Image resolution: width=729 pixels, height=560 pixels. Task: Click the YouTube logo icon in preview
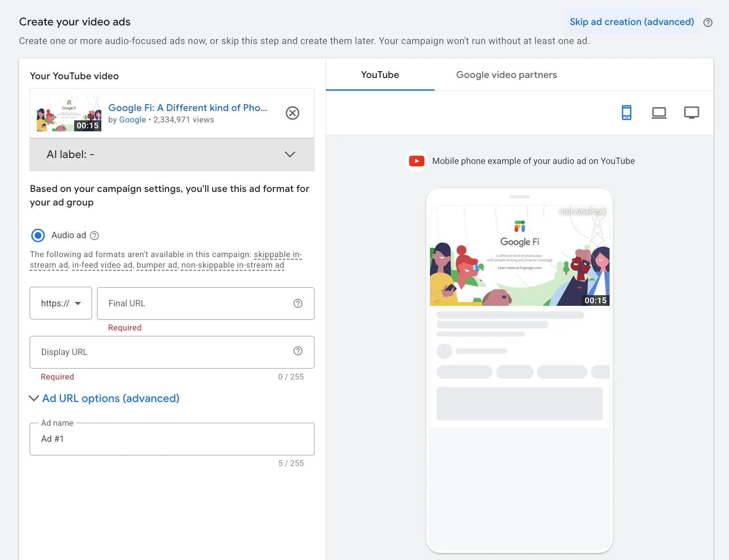pos(417,161)
